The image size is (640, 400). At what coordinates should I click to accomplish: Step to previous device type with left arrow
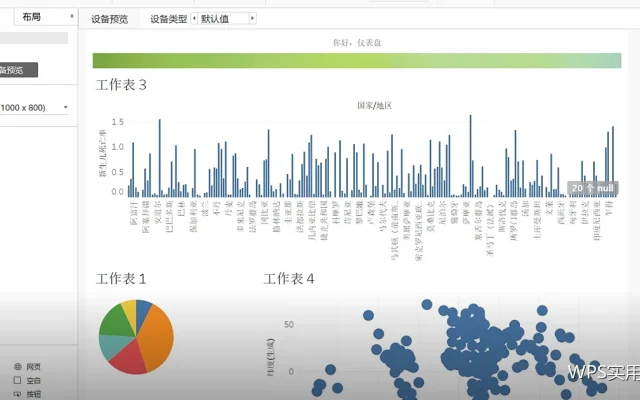(194, 18)
